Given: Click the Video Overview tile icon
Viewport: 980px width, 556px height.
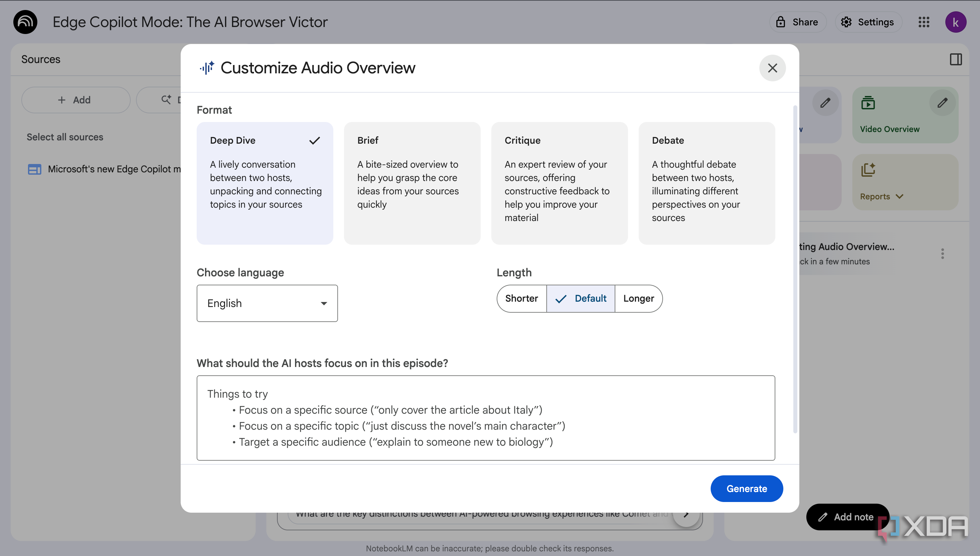Looking at the screenshot, I should click(x=868, y=103).
